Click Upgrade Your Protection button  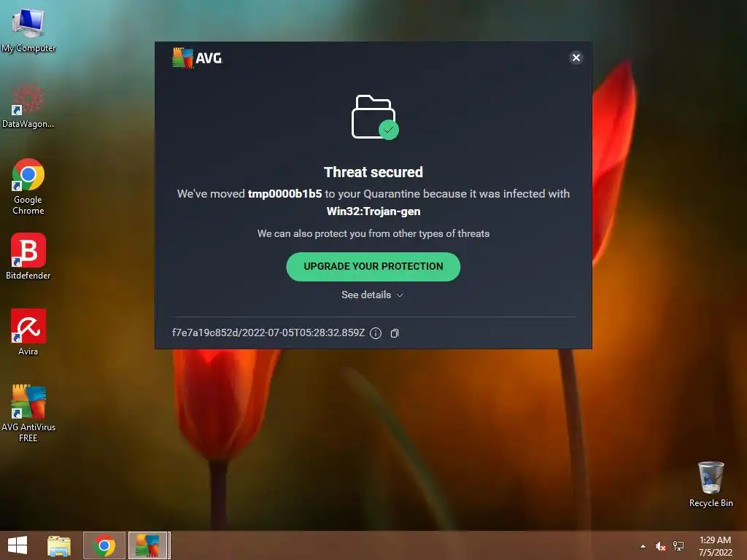click(373, 267)
